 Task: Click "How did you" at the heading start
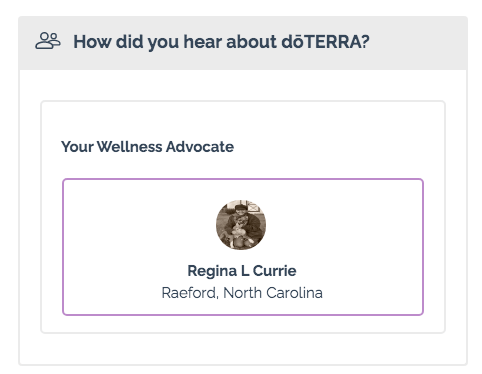pos(126,42)
